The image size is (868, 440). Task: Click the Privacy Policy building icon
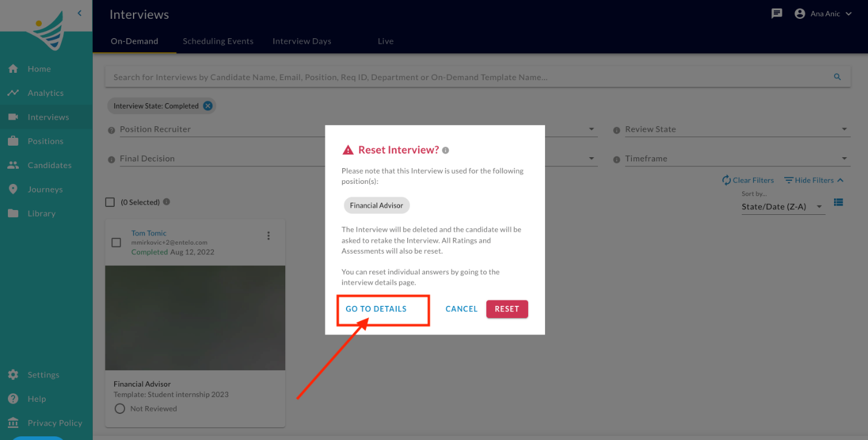coord(13,423)
